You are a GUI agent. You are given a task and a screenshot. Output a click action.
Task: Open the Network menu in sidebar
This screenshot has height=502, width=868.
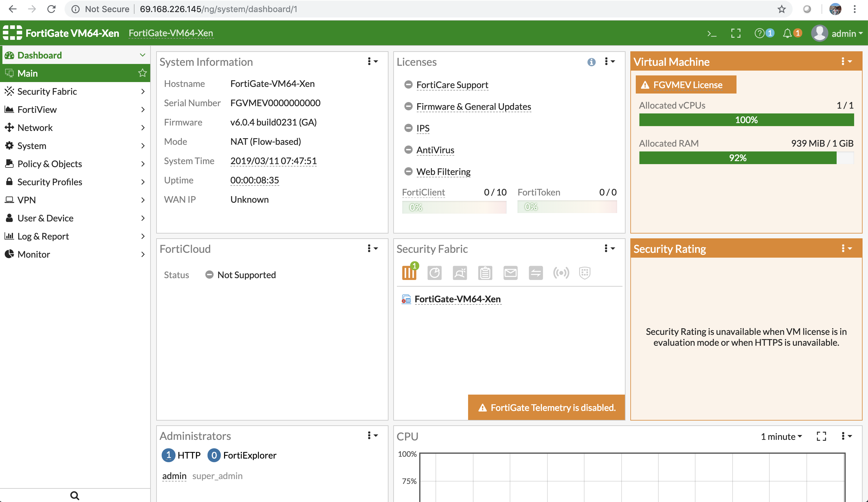[75, 127]
